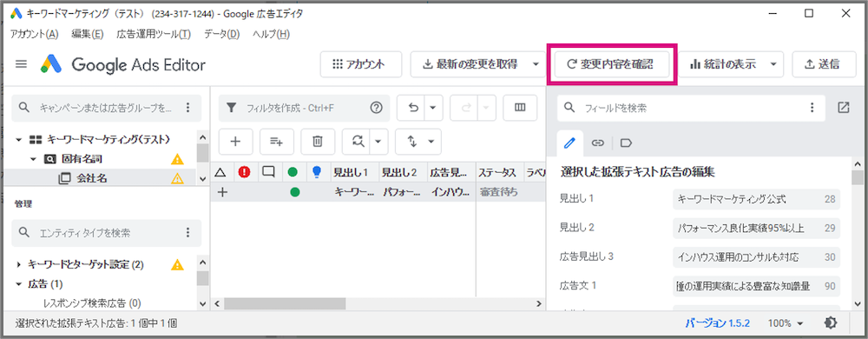Viewport: 868px width, 339px height.
Task: Switch to the link URL tab
Action: click(597, 143)
